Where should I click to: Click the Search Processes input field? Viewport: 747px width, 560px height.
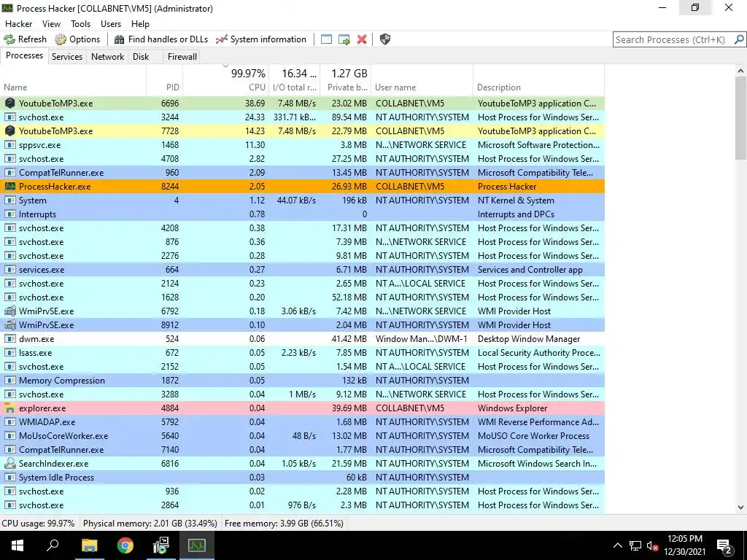(x=673, y=39)
